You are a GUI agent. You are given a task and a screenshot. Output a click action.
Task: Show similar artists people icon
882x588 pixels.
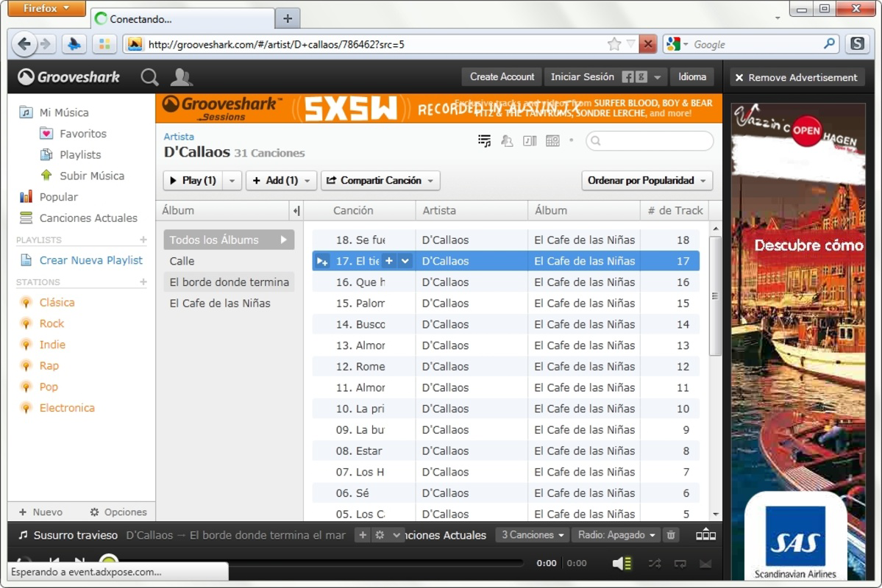pyautogui.click(x=507, y=140)
